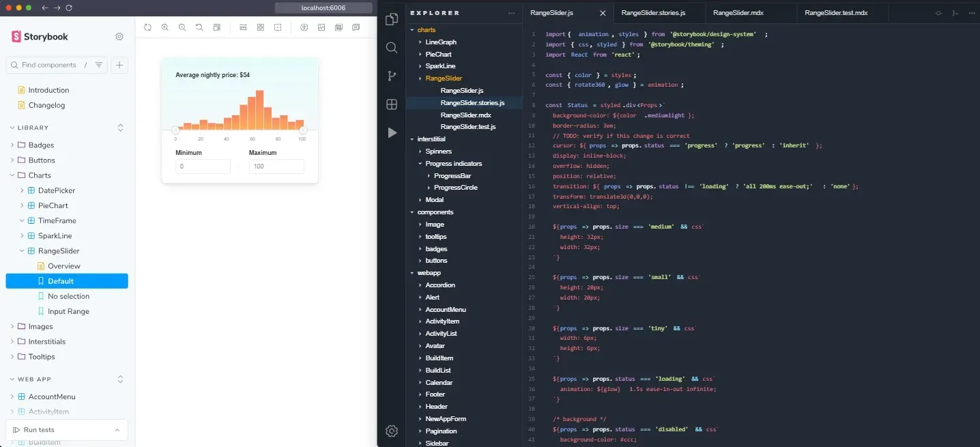This screenshot has height=447, width=980.
Task: Click the Run tests button
Action: click(x=34, y=430)
